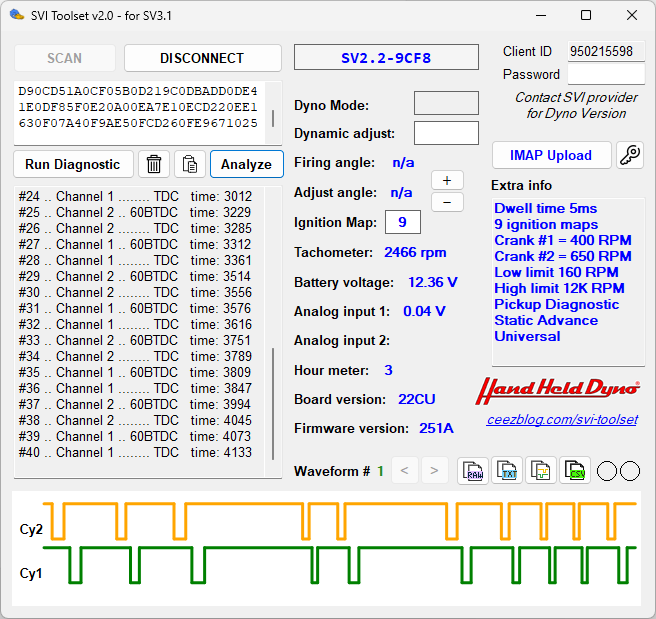Click the Battery voltage value 12.36 V

coord(433,282)
